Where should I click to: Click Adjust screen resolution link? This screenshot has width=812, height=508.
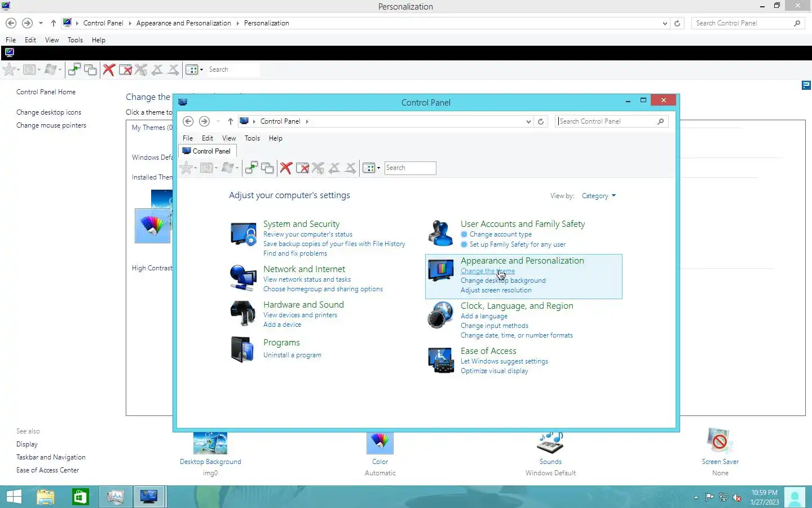click(496, 290)
